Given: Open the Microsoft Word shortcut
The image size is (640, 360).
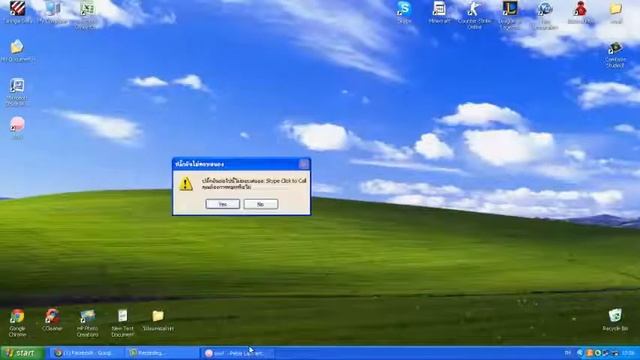Looking at the screenshot, I should (x=17, y=92).
